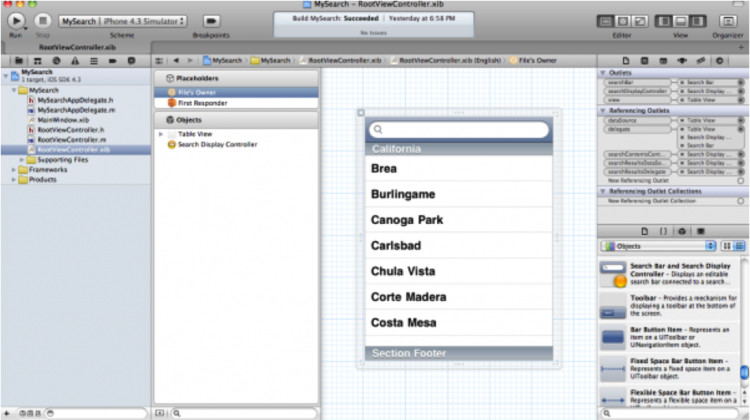The width and height of the screenshot is (750, 420).
Task: Show the Media library
Action: (x=701, y=232)
